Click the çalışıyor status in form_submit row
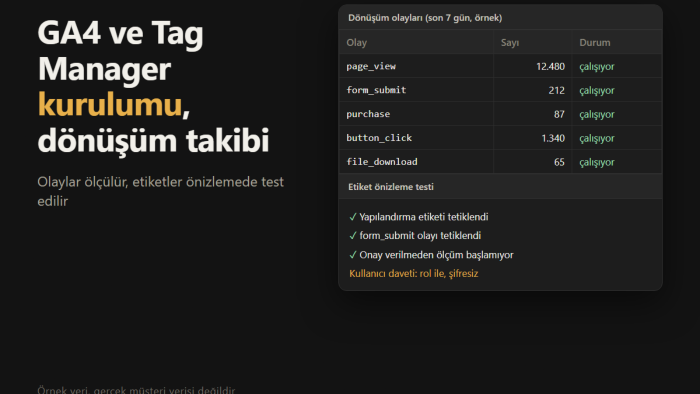Image resolution: width=700 pixels, height=394 pixels. pyautogui.click(x=597, y=91)
